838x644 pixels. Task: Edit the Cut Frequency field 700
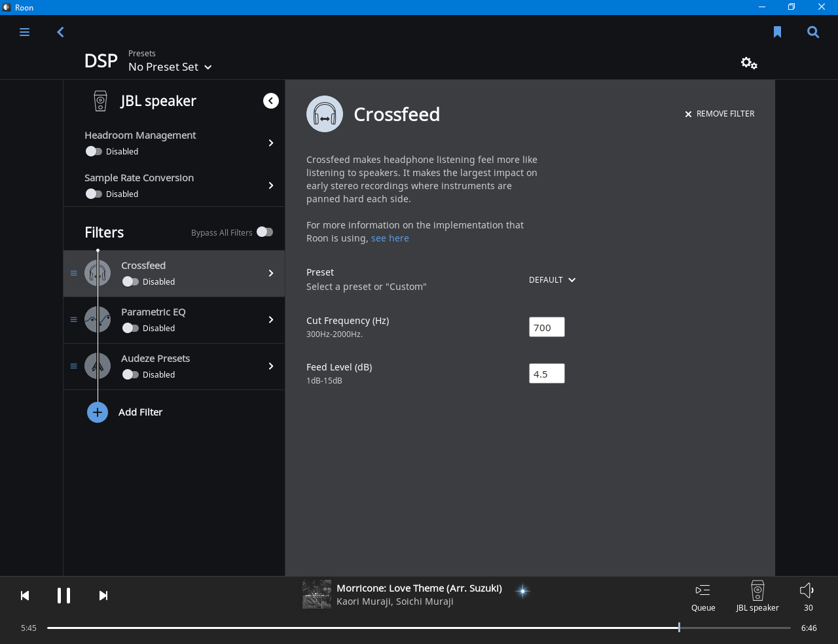pyautogui.click(x=547, y=327)
